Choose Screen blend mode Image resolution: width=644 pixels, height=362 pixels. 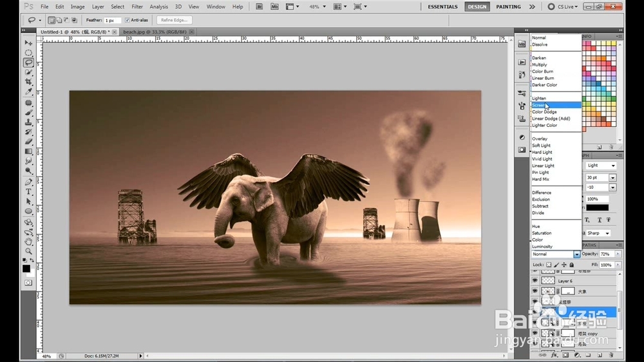[556, 105]
